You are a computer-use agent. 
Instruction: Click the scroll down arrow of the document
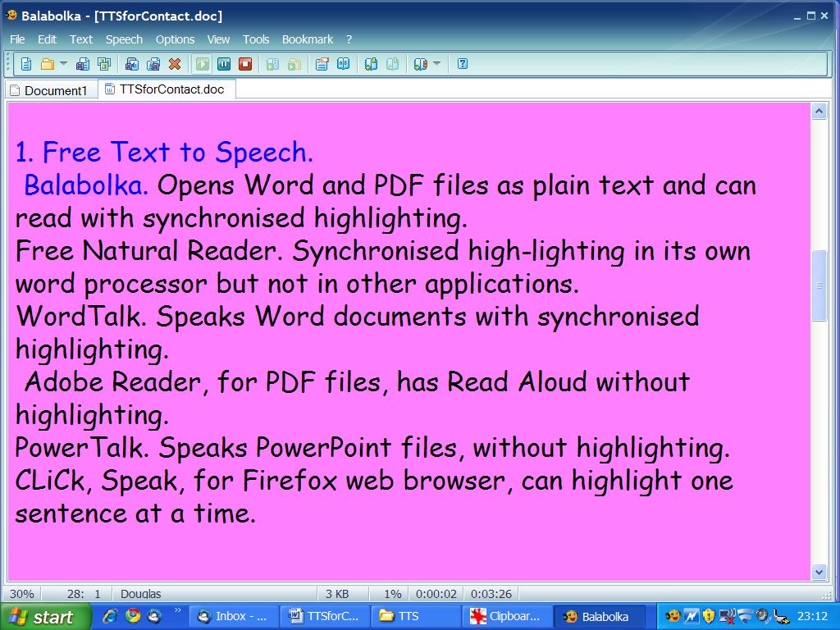(819, 572)
